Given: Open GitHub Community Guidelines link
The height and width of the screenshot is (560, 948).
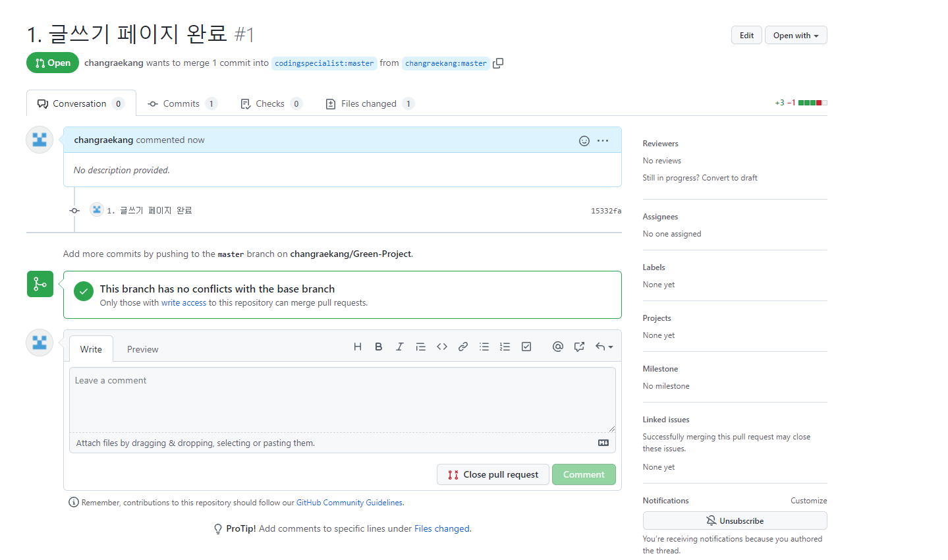Looking at the screenshot, I should point(349,503).
